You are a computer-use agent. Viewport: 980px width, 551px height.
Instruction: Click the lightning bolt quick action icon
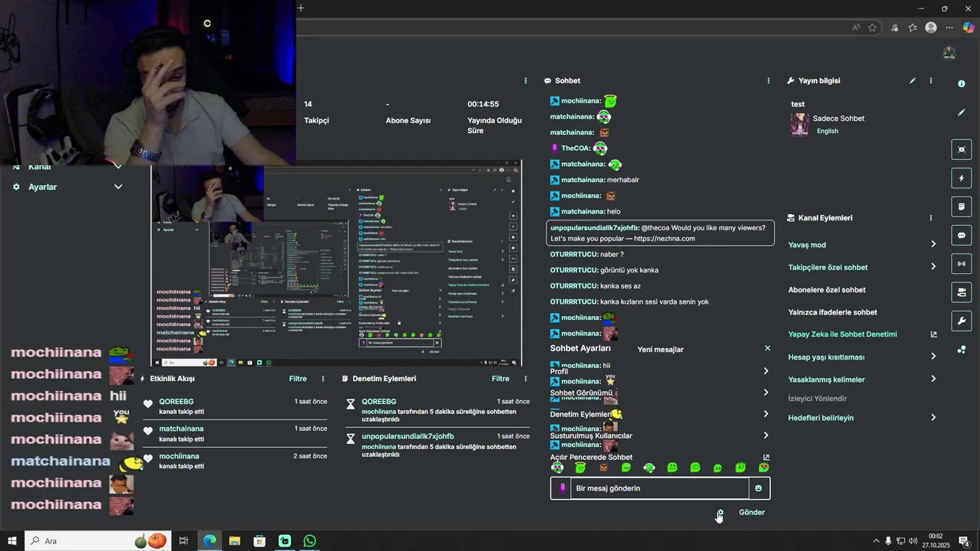pos(962,178)
